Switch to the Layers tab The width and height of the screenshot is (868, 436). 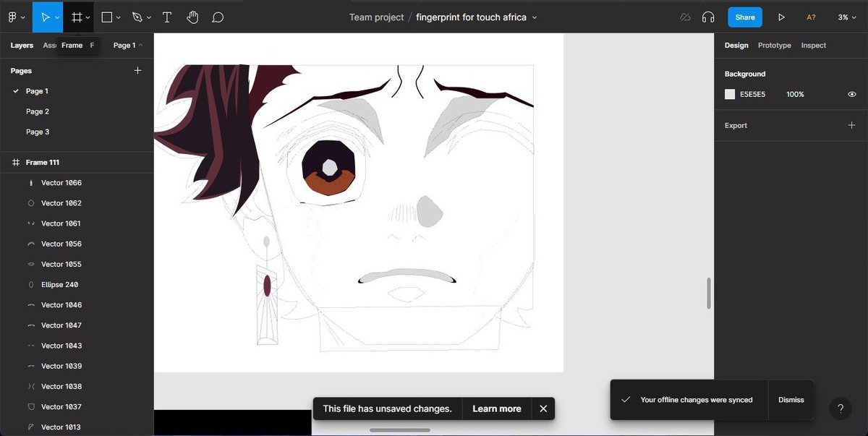click(22, 45)
